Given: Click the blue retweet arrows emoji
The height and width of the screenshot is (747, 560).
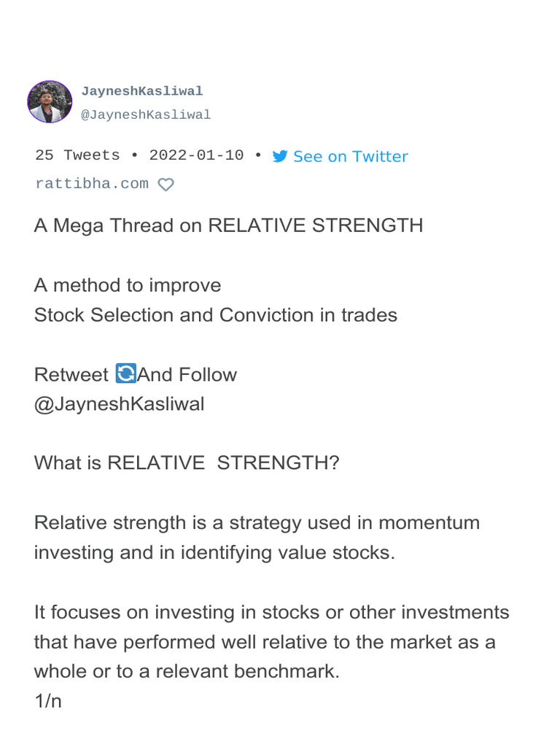Looking at the screenshot, I should [125, 373].
